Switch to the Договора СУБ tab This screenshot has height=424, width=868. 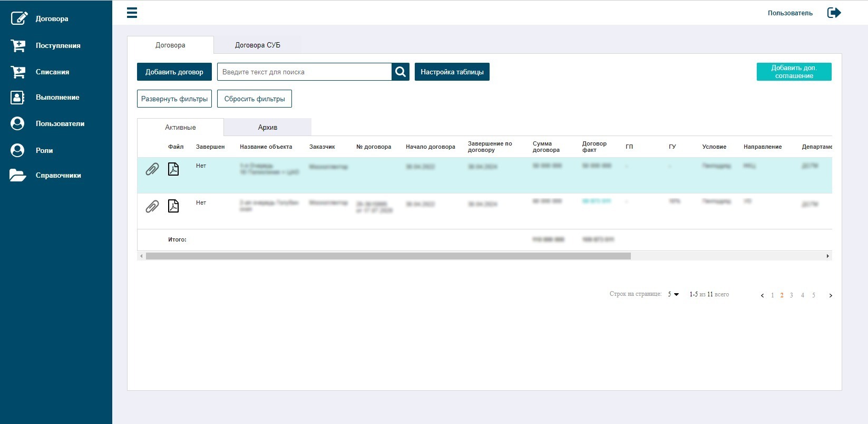pyautogui.click(x=258, y=45)
